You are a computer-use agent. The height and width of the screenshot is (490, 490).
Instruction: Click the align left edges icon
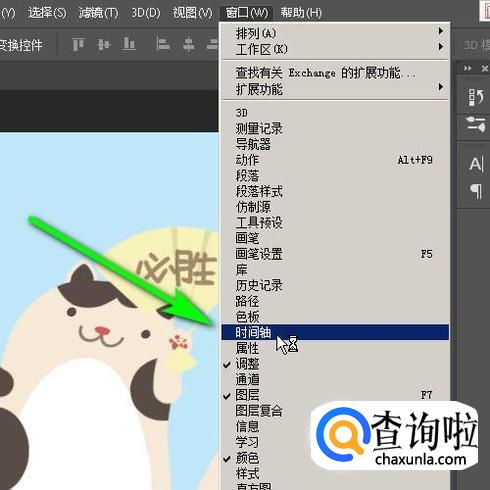[x=163, y=44]
